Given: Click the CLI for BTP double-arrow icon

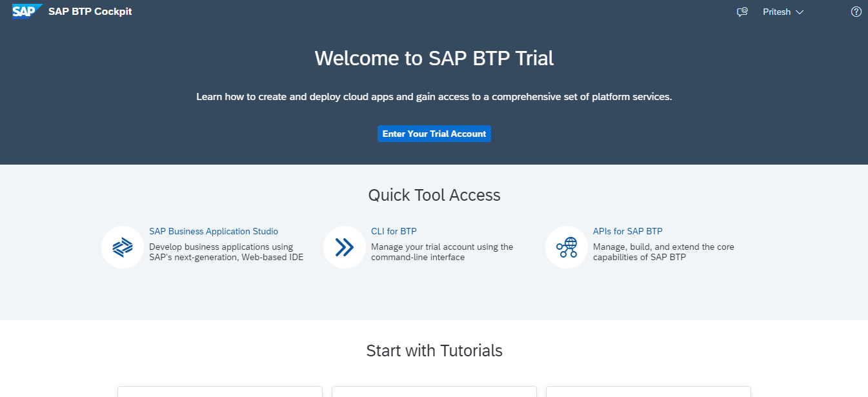Looking at the screenshot, I should tap(345, 247).
